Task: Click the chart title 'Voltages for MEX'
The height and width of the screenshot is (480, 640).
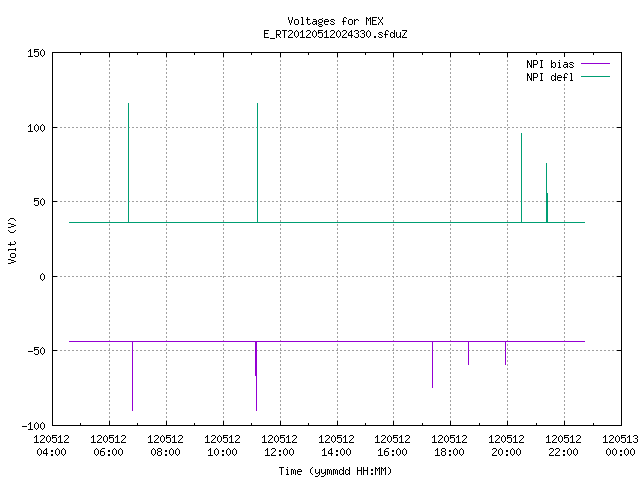Action: pyautogui.click(x=335, y=21)
